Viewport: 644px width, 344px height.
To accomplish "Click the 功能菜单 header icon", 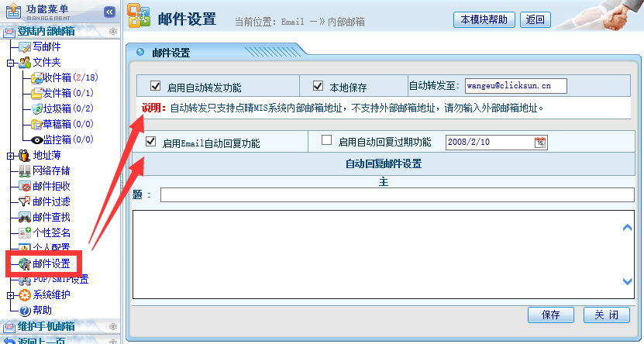I will [13, 11].
